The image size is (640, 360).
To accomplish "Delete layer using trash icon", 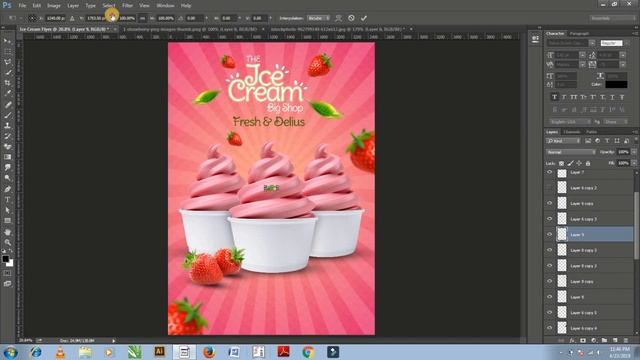I will pyautogui.click(x=626, y=340).
